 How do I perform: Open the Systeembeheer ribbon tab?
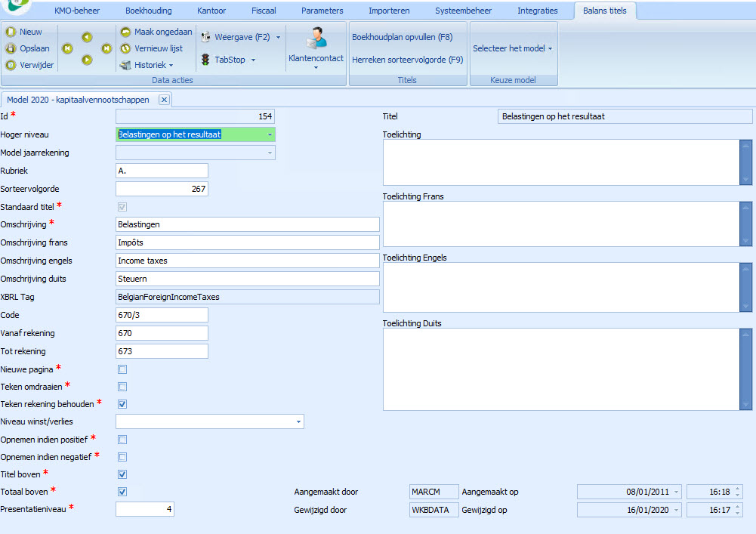pos(463,11)
